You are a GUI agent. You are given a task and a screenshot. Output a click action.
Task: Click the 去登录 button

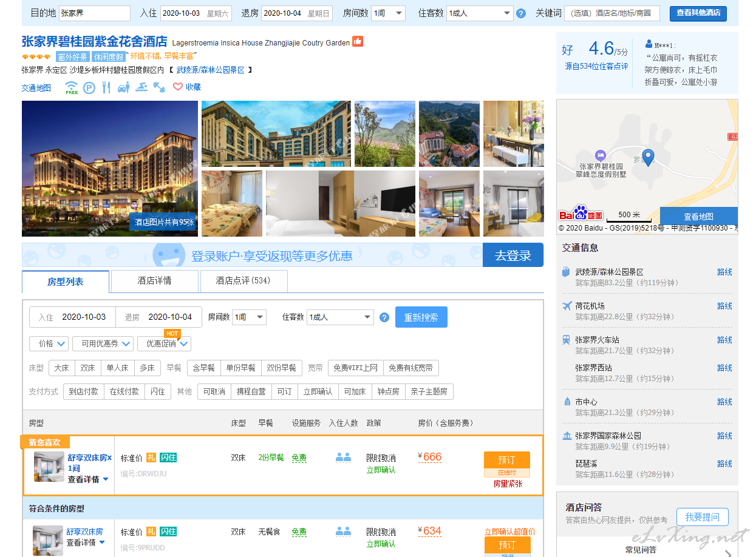(x=513, y=255)
